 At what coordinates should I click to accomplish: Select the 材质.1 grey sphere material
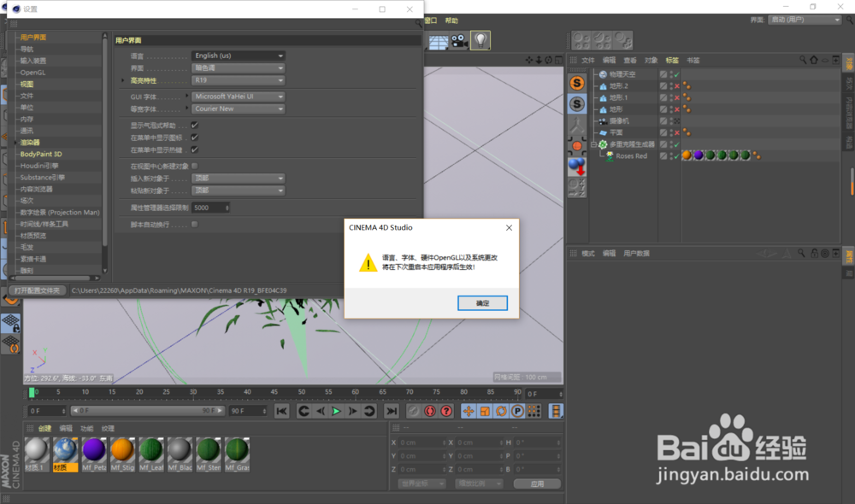point(37,454)
